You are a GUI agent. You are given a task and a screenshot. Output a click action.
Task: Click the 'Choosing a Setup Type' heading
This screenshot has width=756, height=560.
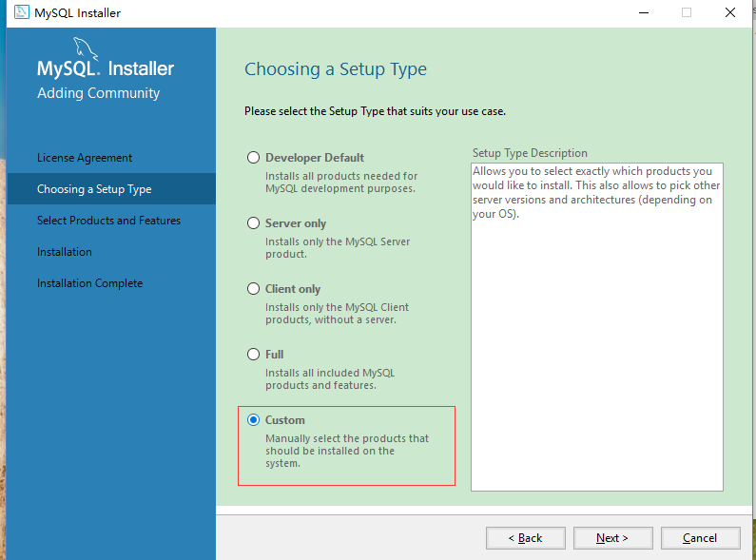336,69
